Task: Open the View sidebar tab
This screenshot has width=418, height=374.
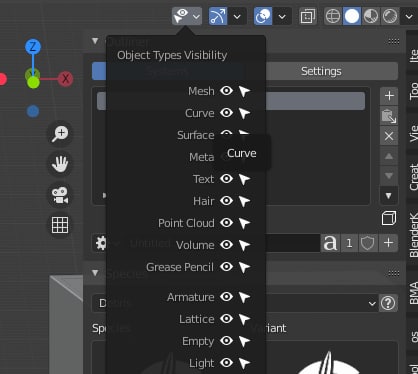Action: [x=413, y=133]
